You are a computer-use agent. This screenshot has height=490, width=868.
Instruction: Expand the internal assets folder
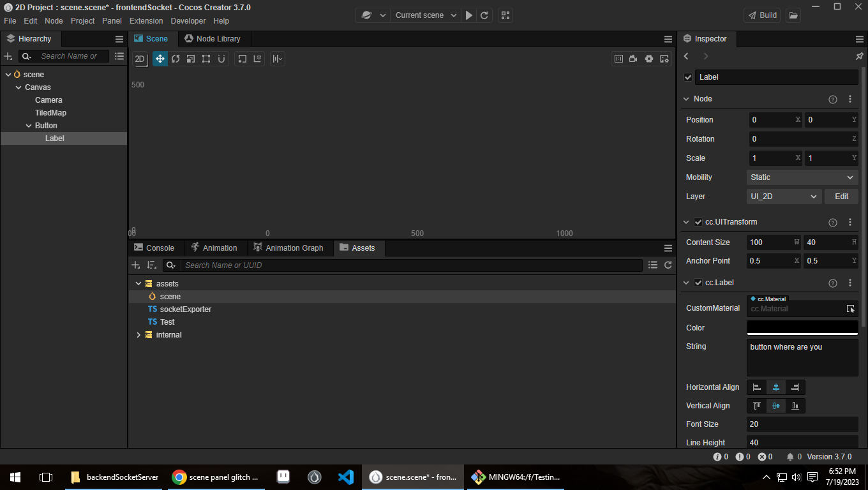click(138, 335)
